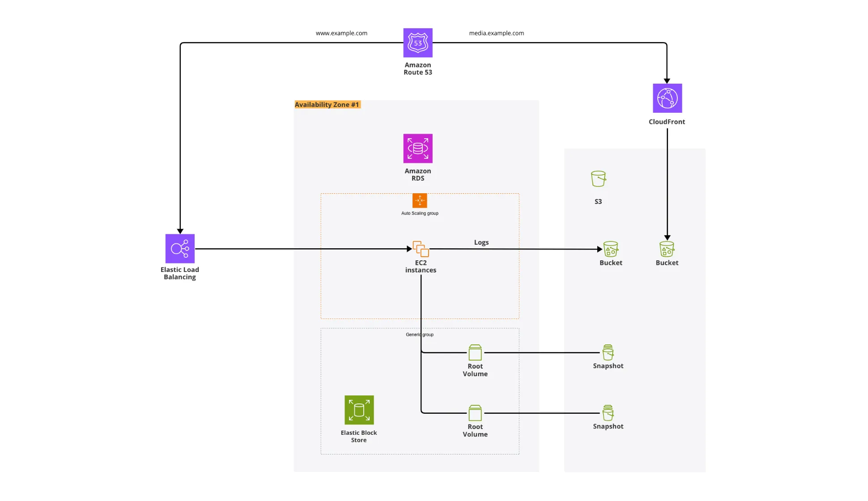Viewport: 868px width, 501px height.
Task: Click the Generic group label
Action: pos(420,335)
